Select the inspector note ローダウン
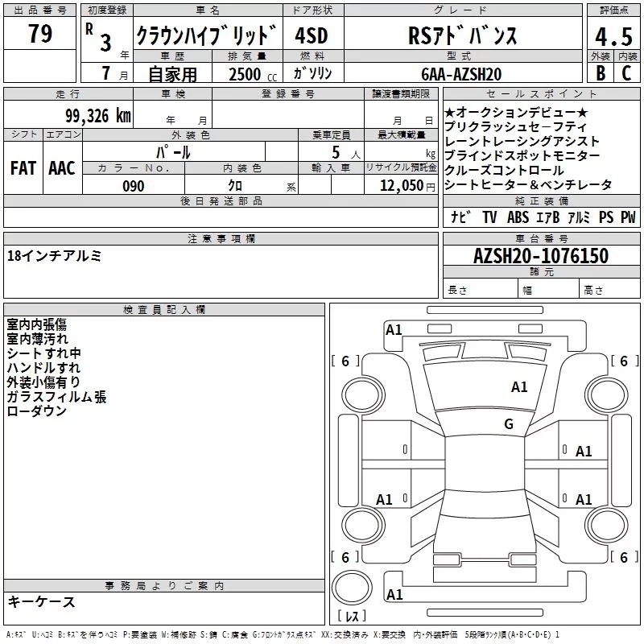This screenshot has width=644, height=644. point(36,411)
